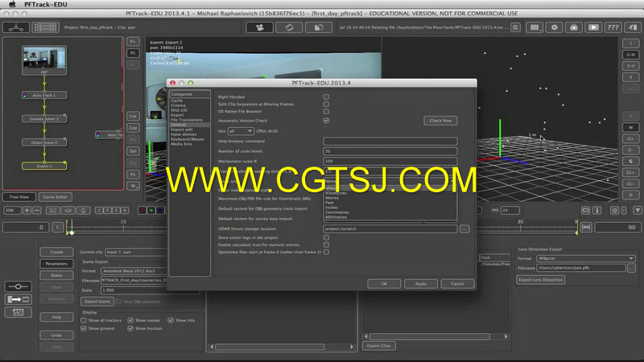This screenshot has width=644, height=362.
Task: Enable Split Clip Sequences at Missing Frames
Action: 326,105
